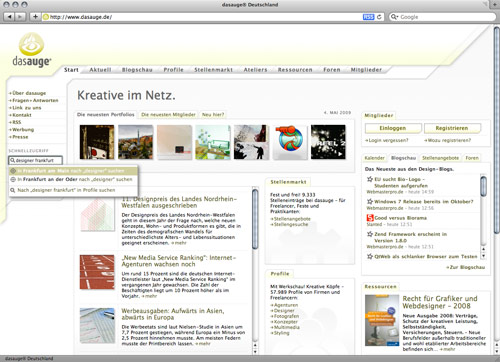The image size is (500, 362).
Task: Open the colorful globe logo portfolio thumbnail
Action: pyautogui.click(x=290, y=142)
